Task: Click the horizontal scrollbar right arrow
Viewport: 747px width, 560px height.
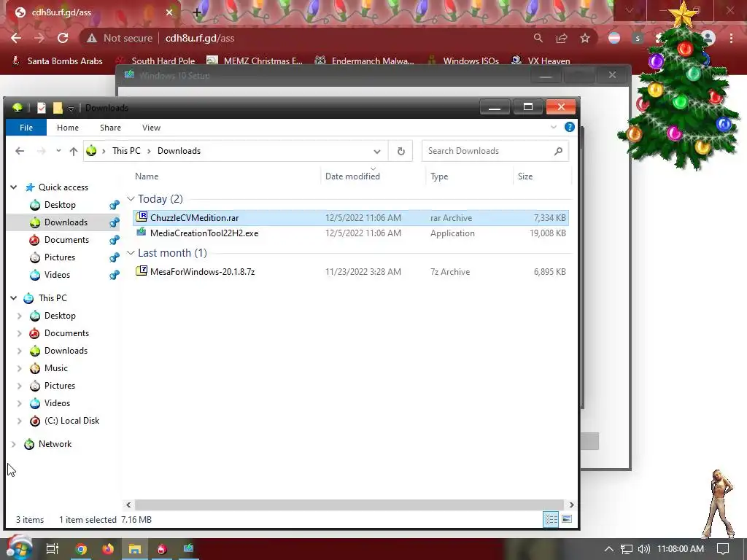Action: (x=571, y=505)
